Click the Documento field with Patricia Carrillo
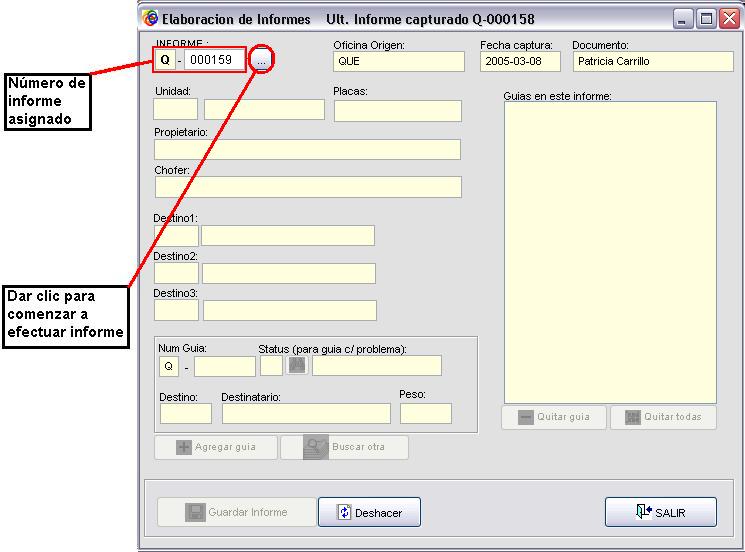 pyautogui.click(x=652, y=61)
